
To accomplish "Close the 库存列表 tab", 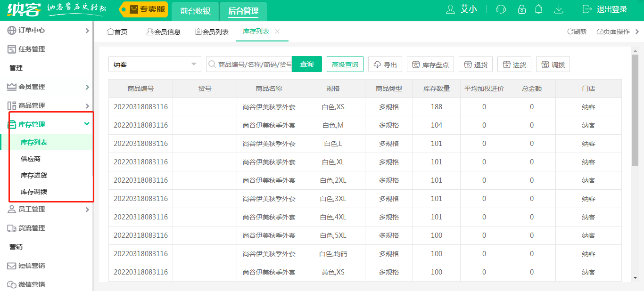I will click(x=277, y=31).
